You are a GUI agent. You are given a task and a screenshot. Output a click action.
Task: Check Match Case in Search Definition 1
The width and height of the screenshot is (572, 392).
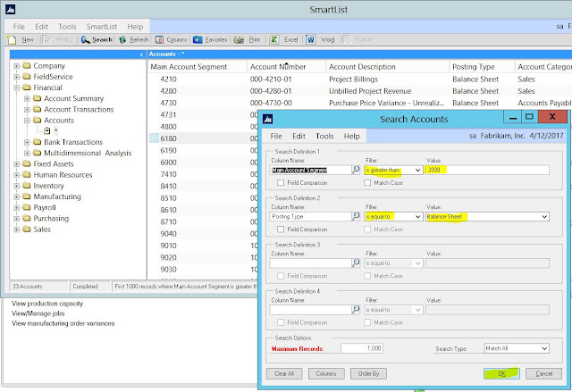tap(367, 183)
